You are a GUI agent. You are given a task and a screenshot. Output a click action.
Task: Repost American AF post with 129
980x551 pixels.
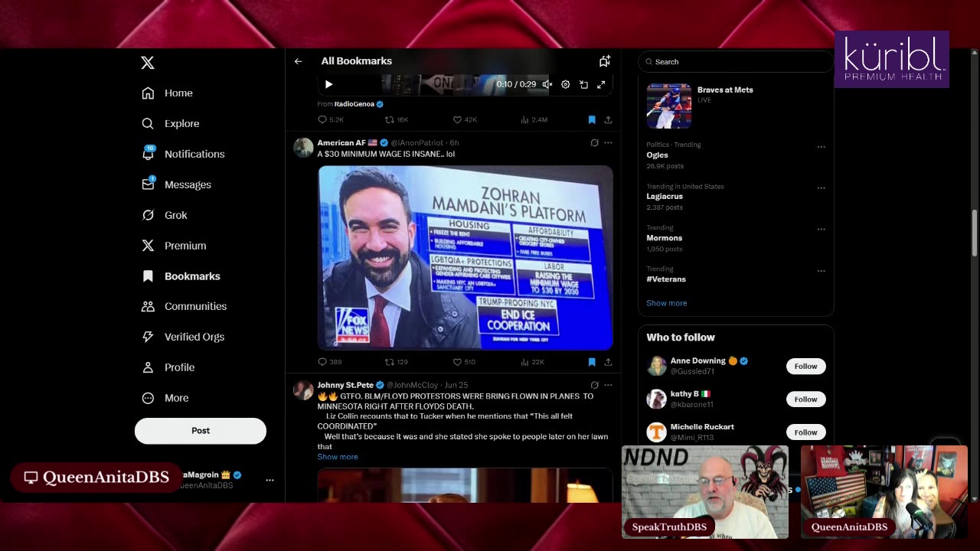coord(397,362)
